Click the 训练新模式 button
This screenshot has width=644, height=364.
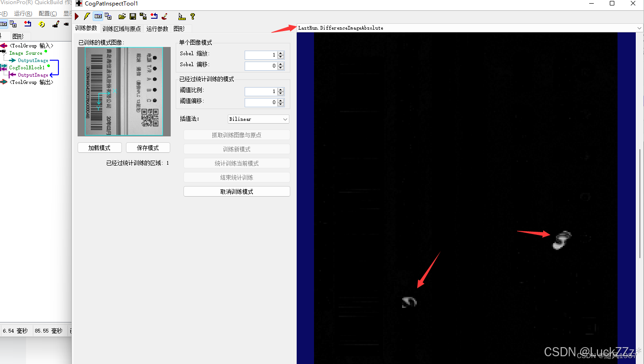click(x=236, y=149)
